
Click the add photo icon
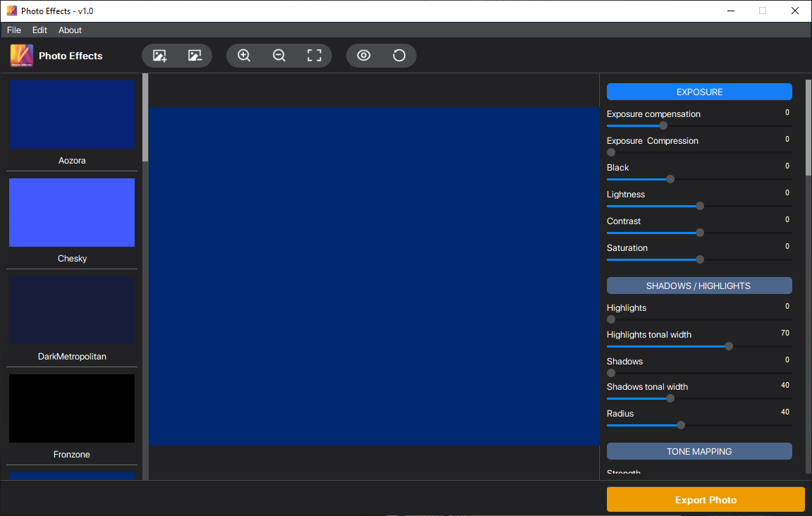coord(159,56)
